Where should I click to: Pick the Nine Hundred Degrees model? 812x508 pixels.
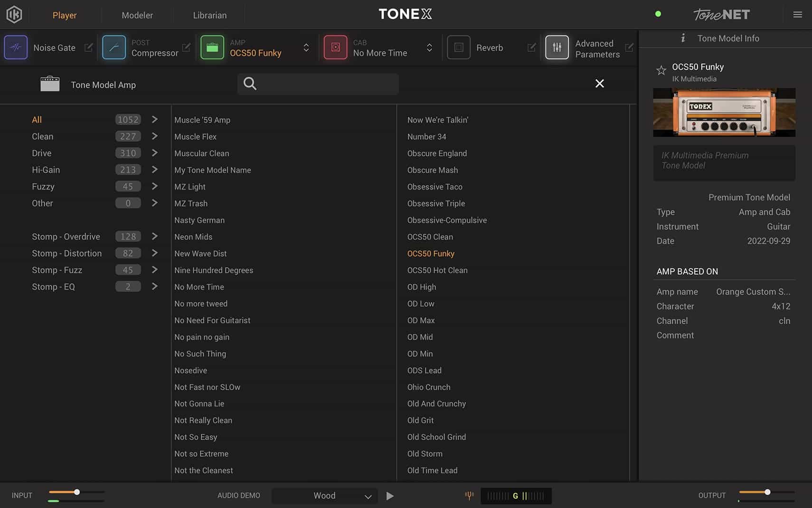pyautogui.click(x=214, y=270)
